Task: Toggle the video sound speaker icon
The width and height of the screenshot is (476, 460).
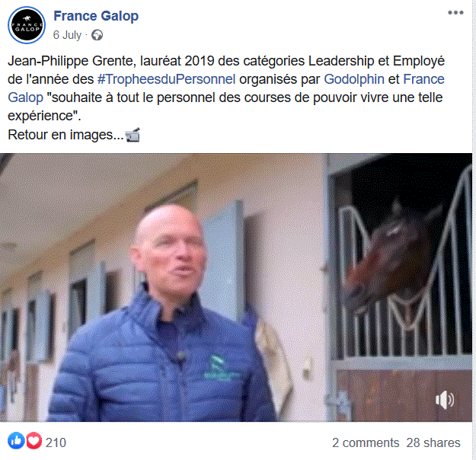Action: tap(445, 400)
